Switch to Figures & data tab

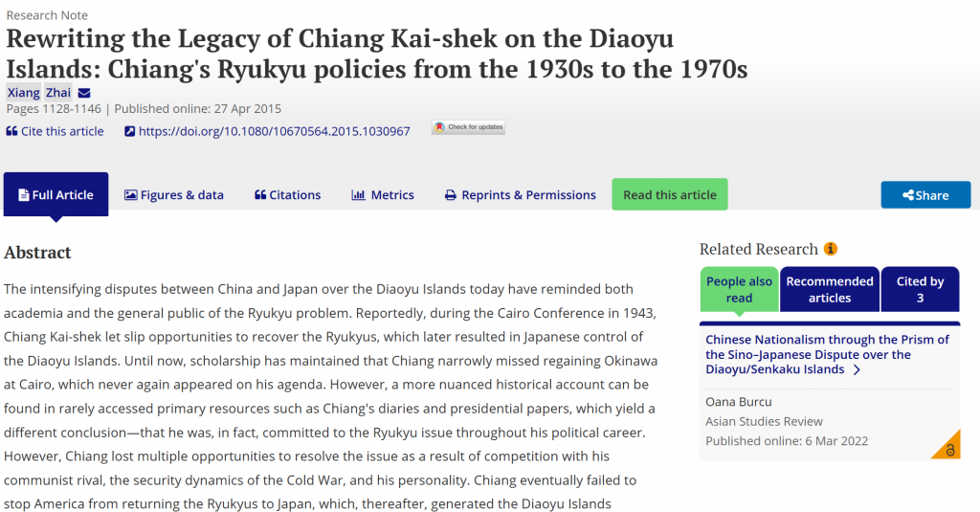tap(174, 195)
